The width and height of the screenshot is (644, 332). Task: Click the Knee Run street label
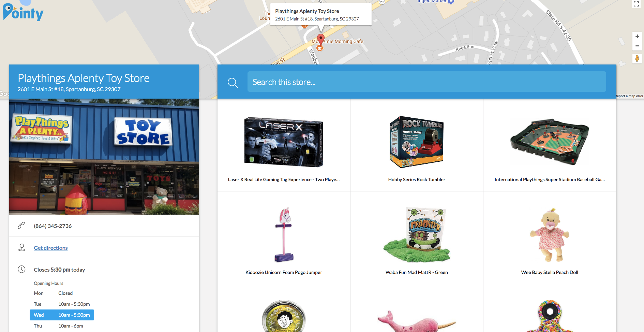coord(465,48)
